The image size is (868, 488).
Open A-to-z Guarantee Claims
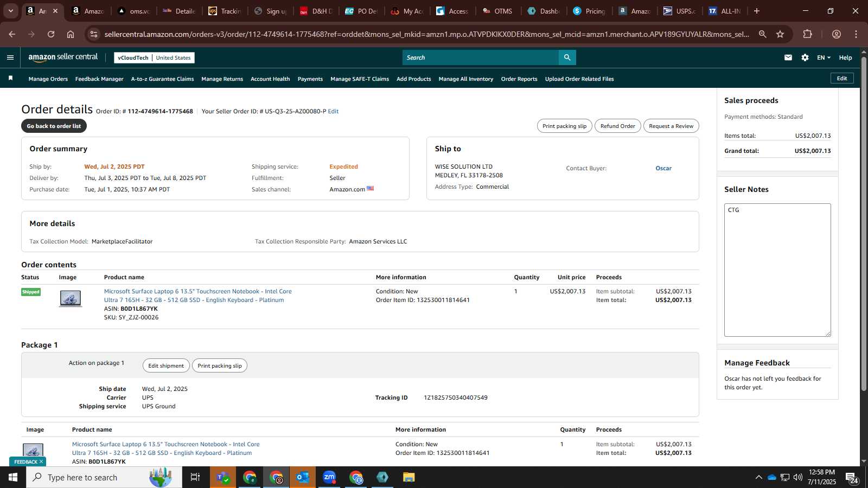click(162, 79)
